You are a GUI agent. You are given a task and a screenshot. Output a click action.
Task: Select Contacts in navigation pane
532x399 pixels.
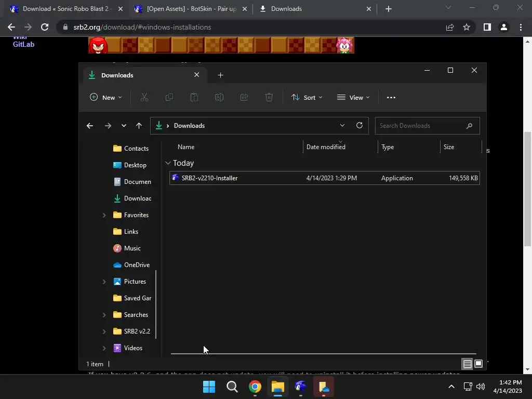131,148
